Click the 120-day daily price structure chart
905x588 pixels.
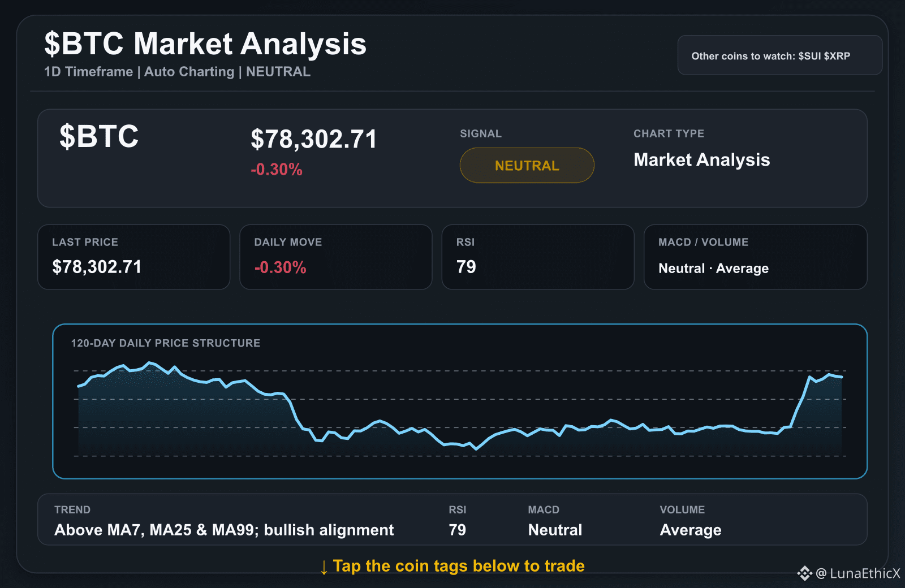point(459,401)
